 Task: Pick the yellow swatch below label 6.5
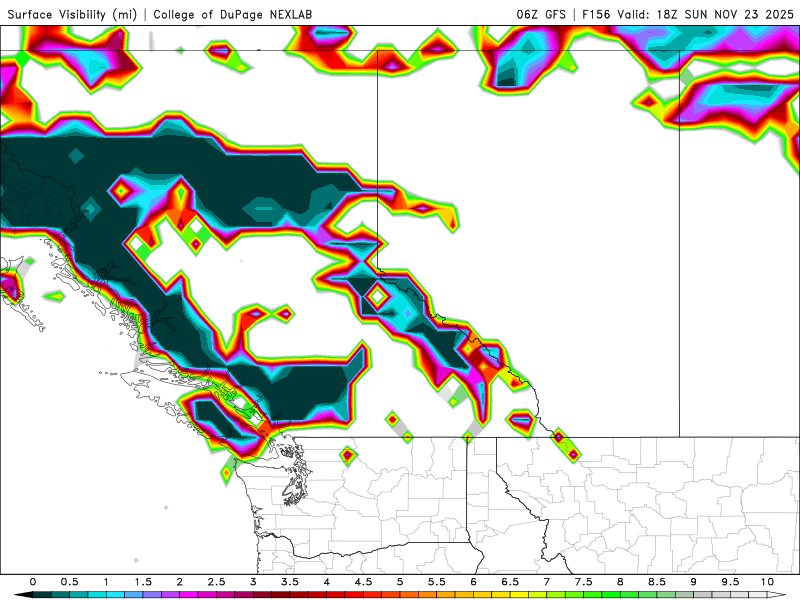point(519,595)
